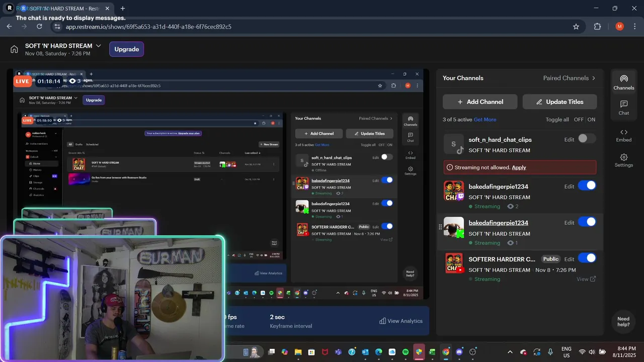The image size is (644, 362).
Task: Open the Need help? bubble
Action: [623, 322]
